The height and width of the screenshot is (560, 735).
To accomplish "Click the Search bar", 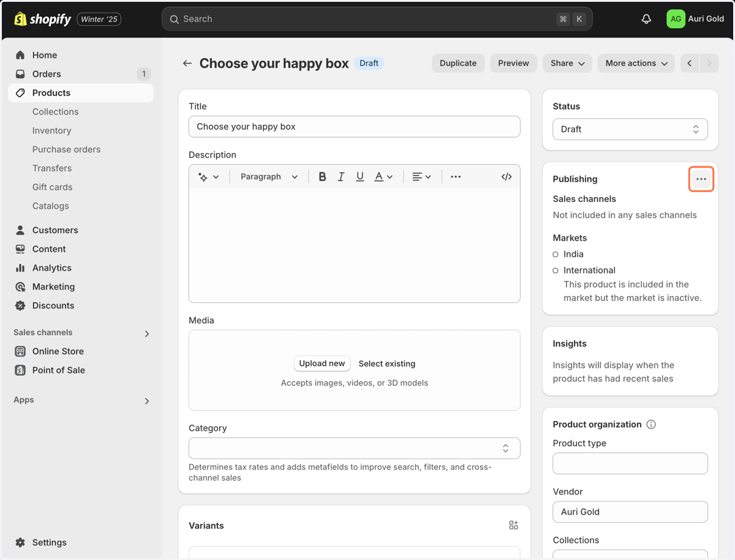I will click(x=377, y=19).
